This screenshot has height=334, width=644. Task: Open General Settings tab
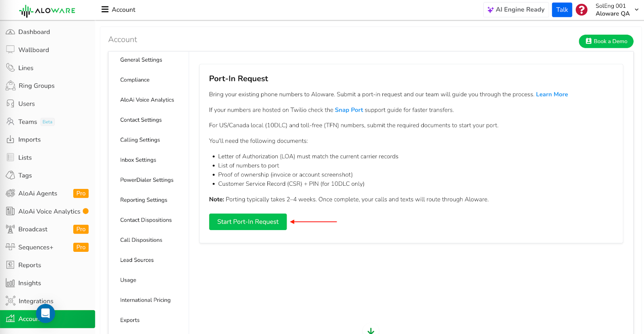141,60
